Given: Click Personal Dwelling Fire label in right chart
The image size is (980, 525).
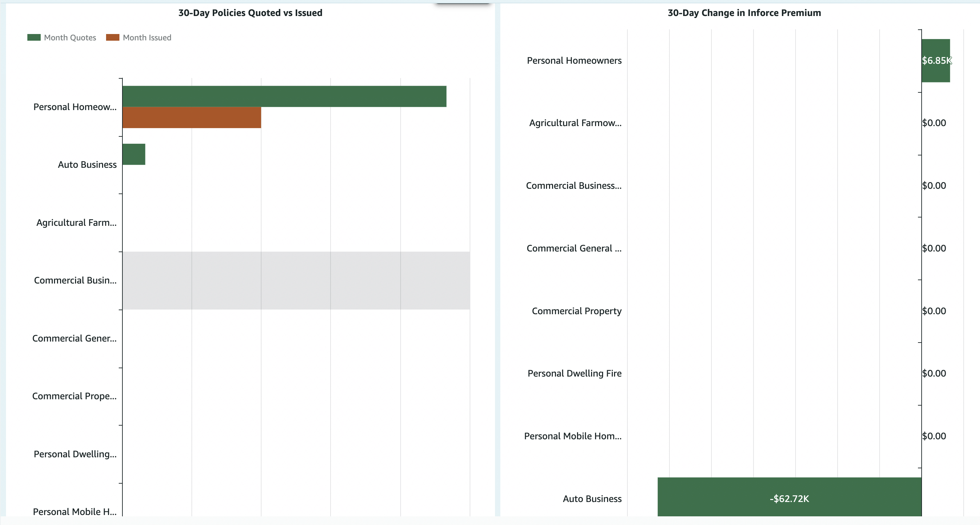Looking at the screenshot, I should click(574, 373).
